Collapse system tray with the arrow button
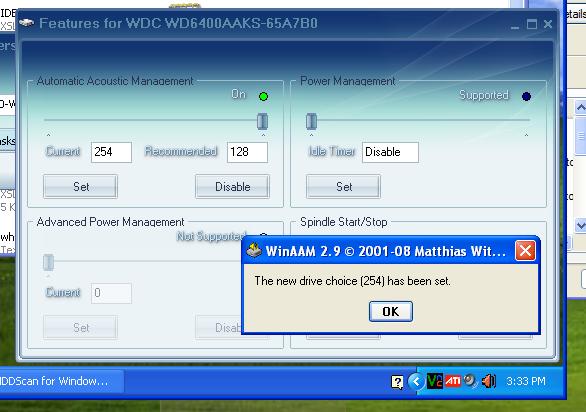This screenshot has height=412, width=586. tap(416, 381)
